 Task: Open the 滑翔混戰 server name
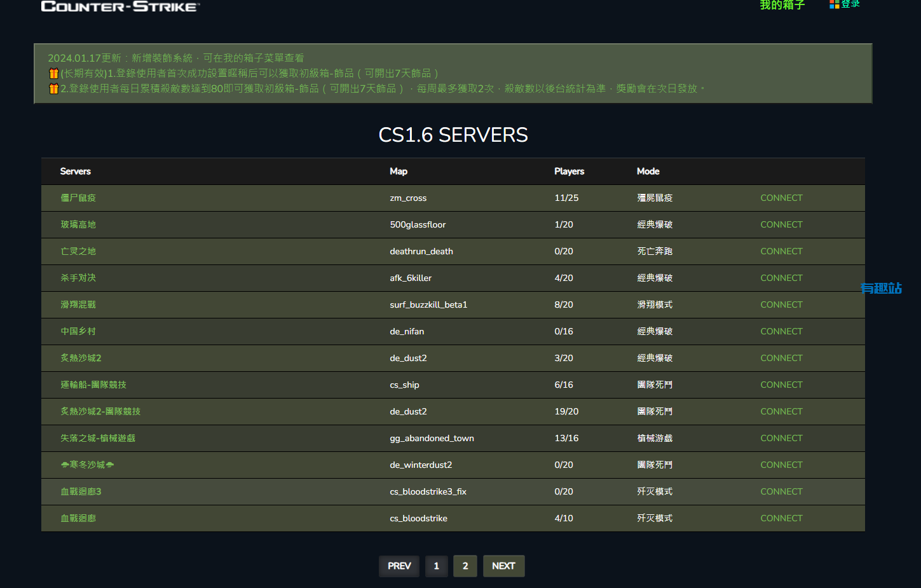click(78, 304)
